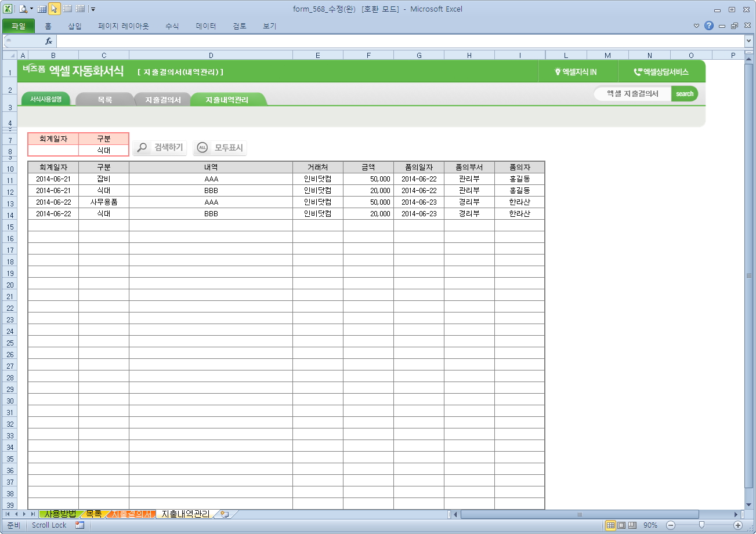756x534 pixels.
Task: Minimize the workbook window inside Excel
Action: point(722,26)
